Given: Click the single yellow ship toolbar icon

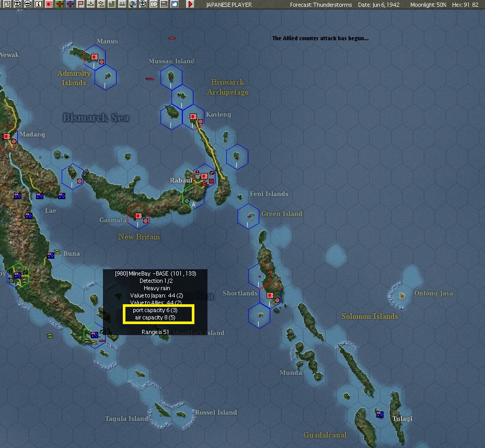Looking at the screenshot, I should (x=91, y=4).
